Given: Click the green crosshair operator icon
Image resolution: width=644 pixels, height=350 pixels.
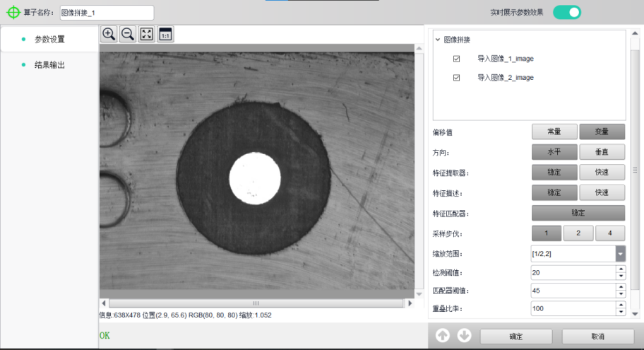Looking at the screenshot, I should click(x=13, y=13).
